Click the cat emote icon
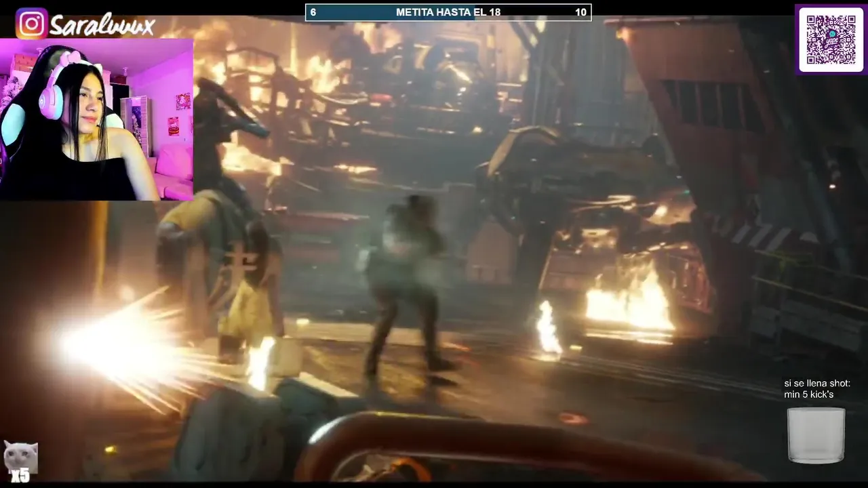Screen dimensions: 868x488 point(20,456)
